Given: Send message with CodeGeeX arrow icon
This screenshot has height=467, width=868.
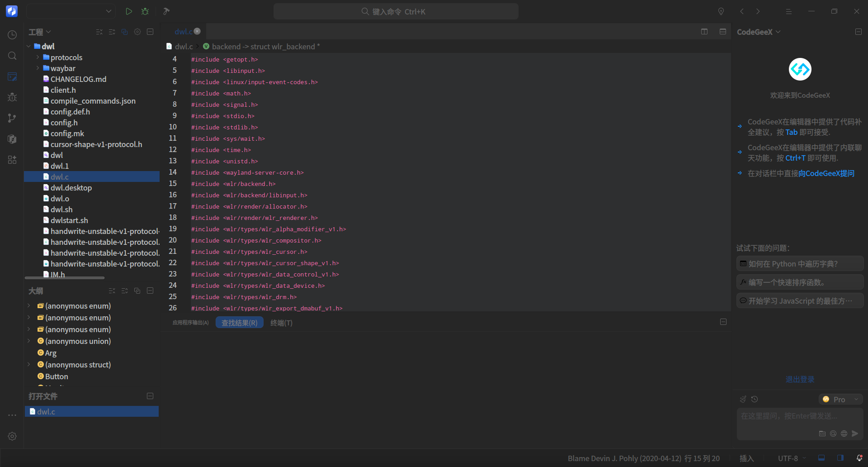Looking at the screenshot, I should 855,434.
